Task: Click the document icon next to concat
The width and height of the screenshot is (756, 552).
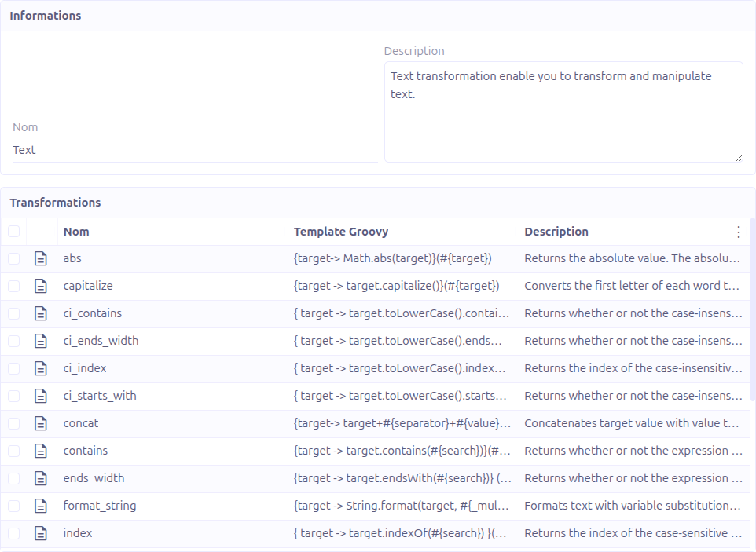Action: [41, 423]
